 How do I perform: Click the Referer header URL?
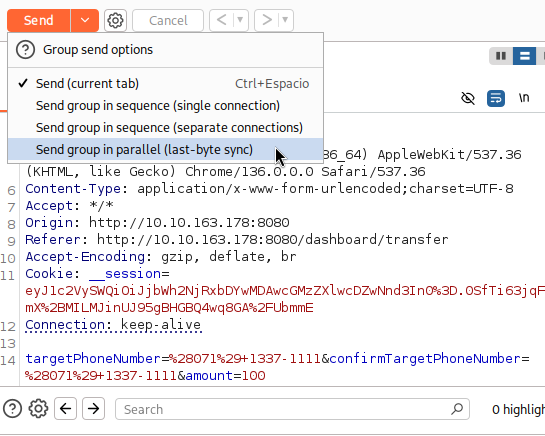(x=272, y=240)
